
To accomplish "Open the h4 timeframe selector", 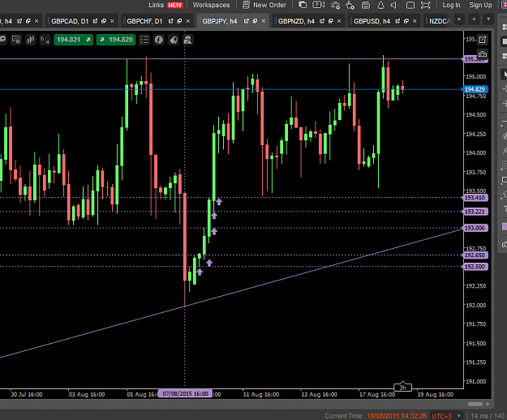I will pos(45,40).
